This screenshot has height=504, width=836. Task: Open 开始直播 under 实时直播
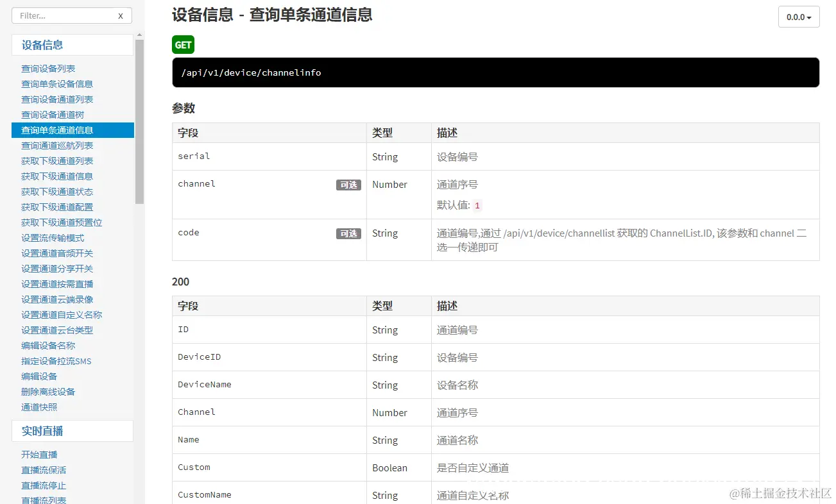(x=39, y=455)
